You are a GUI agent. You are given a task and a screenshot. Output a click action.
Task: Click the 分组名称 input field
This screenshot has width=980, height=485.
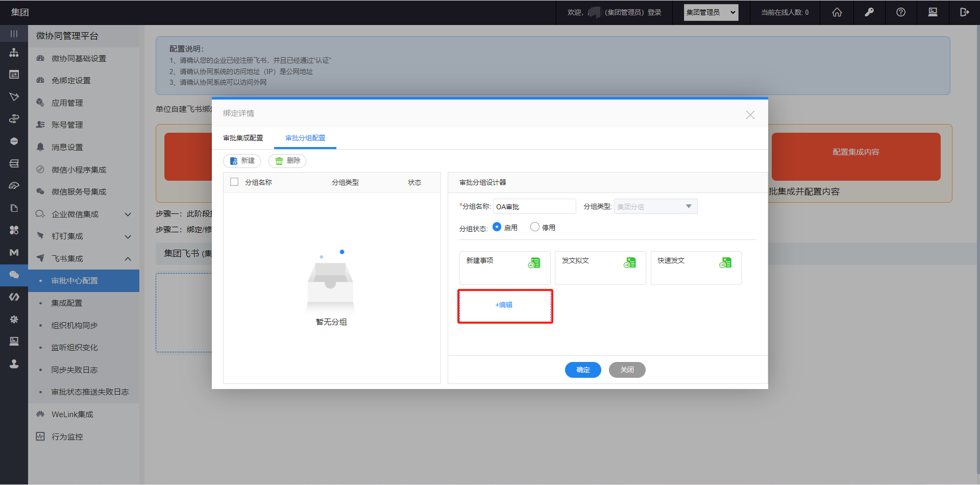point(534,206)
